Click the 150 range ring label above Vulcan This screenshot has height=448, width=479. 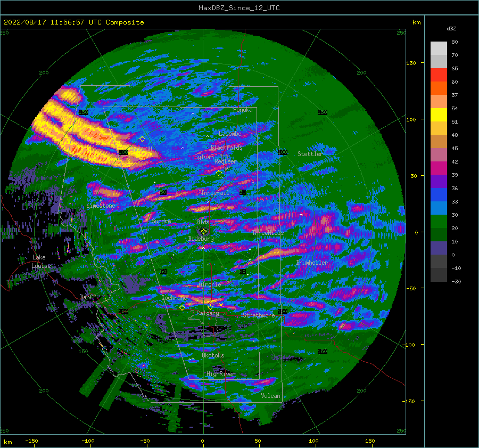(323, 352)
